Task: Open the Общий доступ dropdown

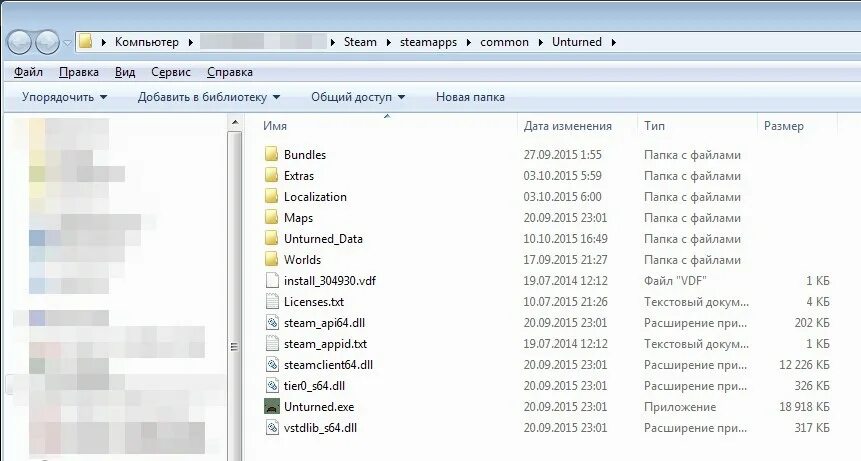Action: (357, 97)
